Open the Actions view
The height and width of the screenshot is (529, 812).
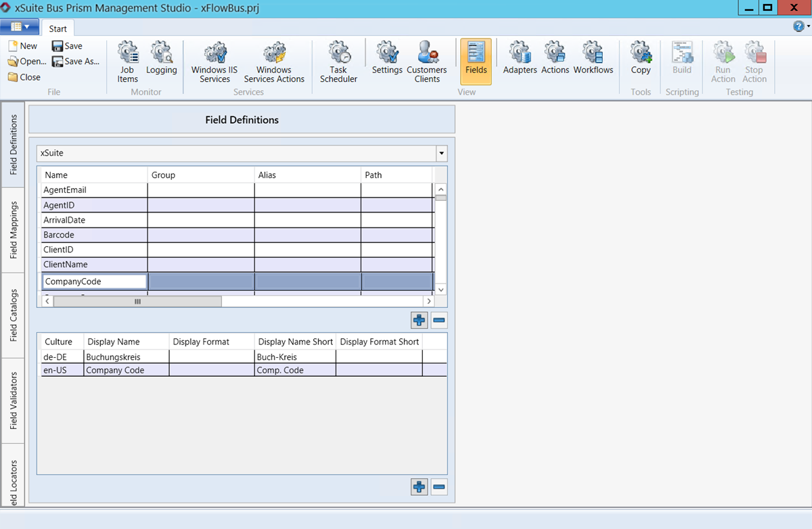point(555,61)
